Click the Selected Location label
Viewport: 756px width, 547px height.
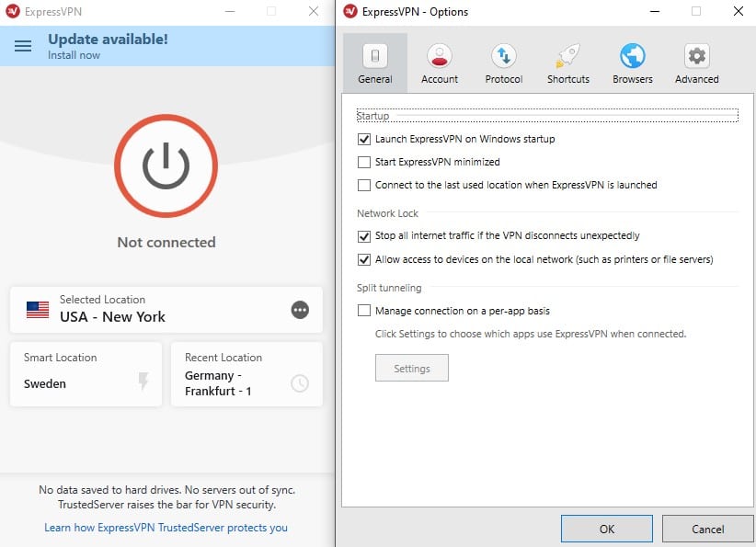point(102,300)
